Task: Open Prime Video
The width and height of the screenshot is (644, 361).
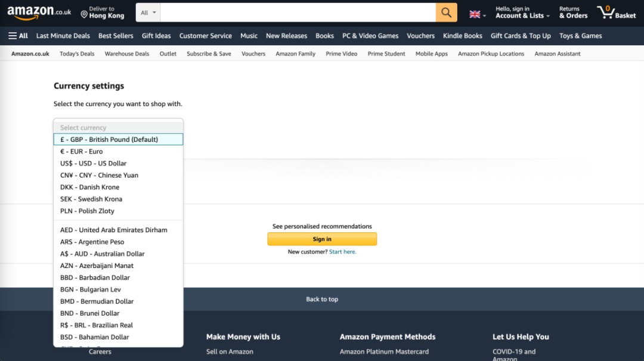Action: [341, 54]
